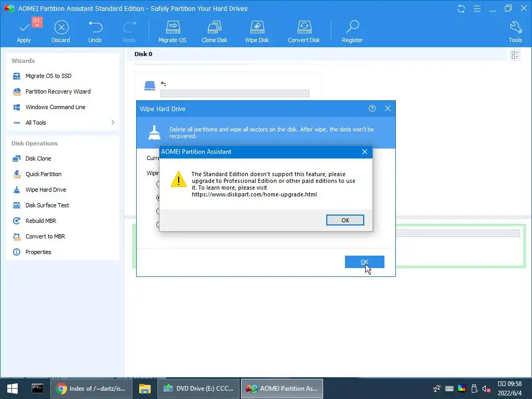This screenshot has width=532, height=399.
Task: Launch Clone Disk from toolbar
Action: (x=215, y=32)
